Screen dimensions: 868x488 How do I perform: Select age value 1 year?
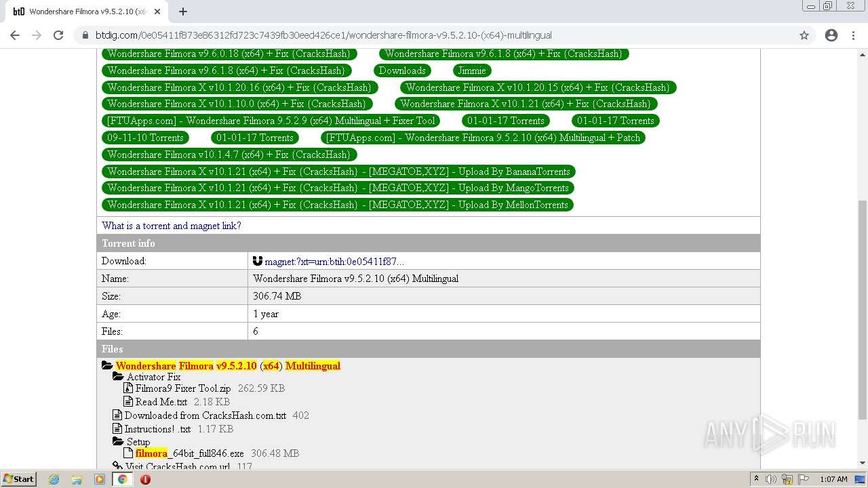pyautogui.click(x=266, y=314)
